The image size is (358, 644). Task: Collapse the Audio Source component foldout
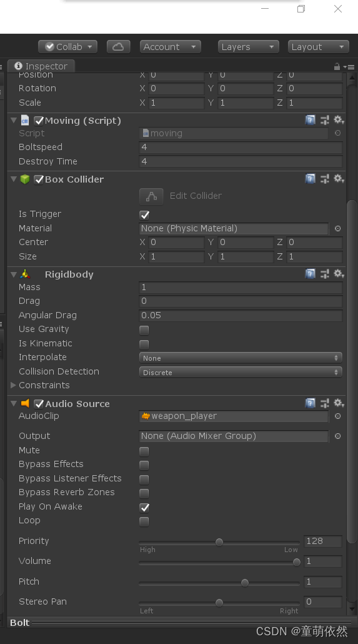[x=14, y=404]
